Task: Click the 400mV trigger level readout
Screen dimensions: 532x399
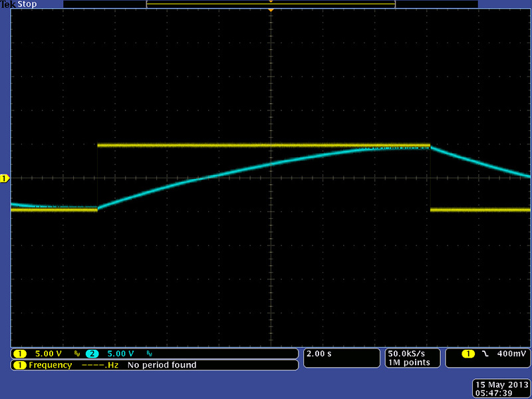Action: coord(511,354)
